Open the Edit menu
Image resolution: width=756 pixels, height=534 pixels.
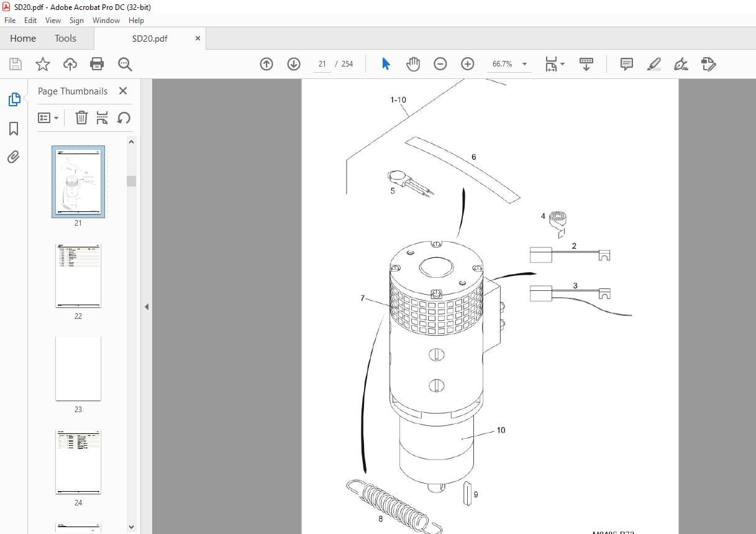pyautogui.click(x=30, y=21)
